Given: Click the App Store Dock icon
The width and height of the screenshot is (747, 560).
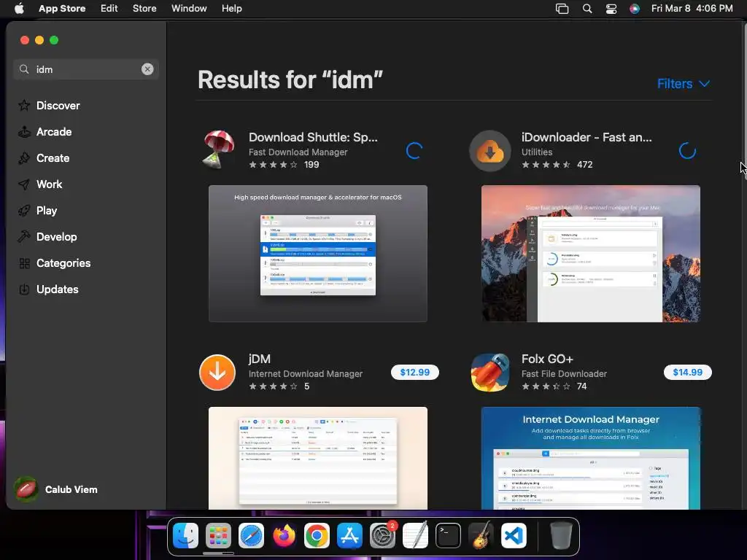Looking at the screenshot, I should click(349, 536).
